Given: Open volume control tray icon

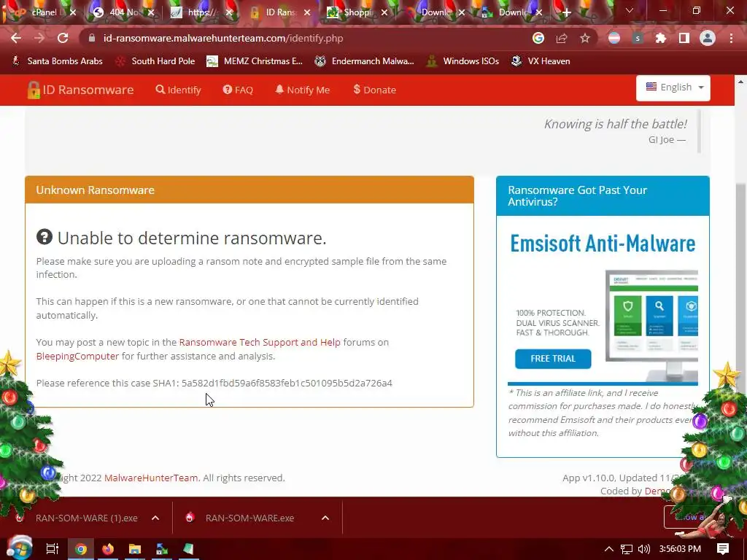Looking at the screenshot, I should pos(644,549).
